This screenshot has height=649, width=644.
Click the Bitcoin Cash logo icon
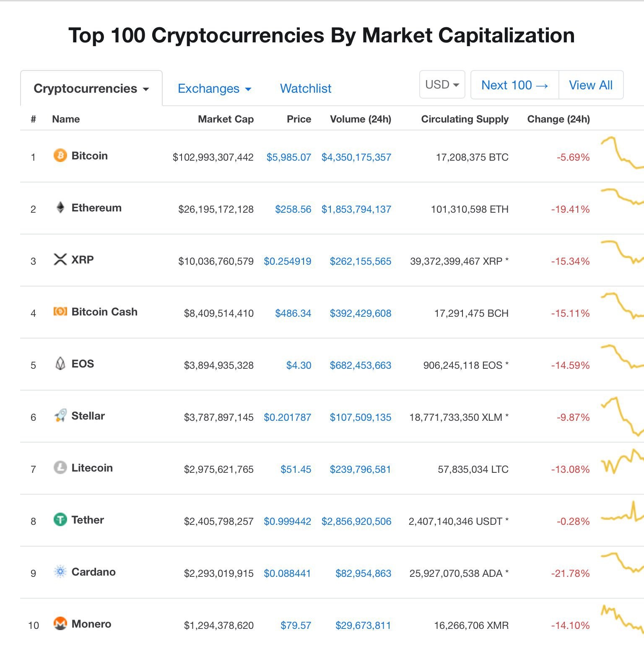[x=60, y=311]
